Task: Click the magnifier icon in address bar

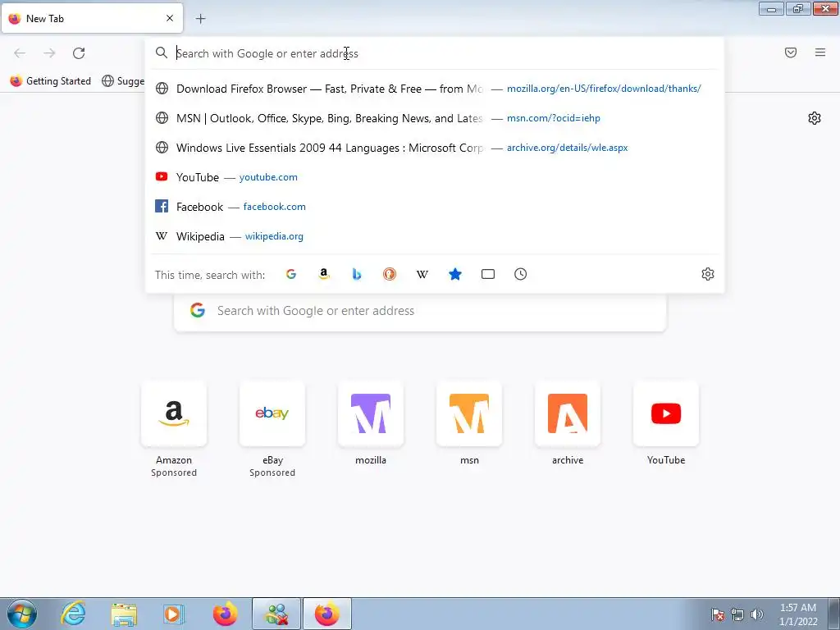Action: [x=162, y=52]
